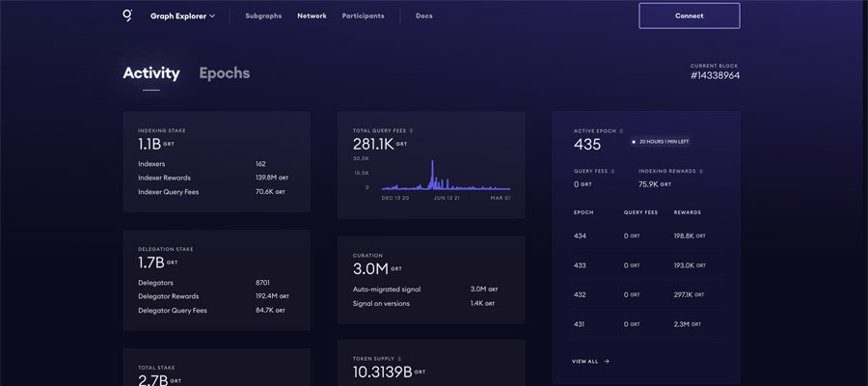Open the Docs link

point(424,16)
